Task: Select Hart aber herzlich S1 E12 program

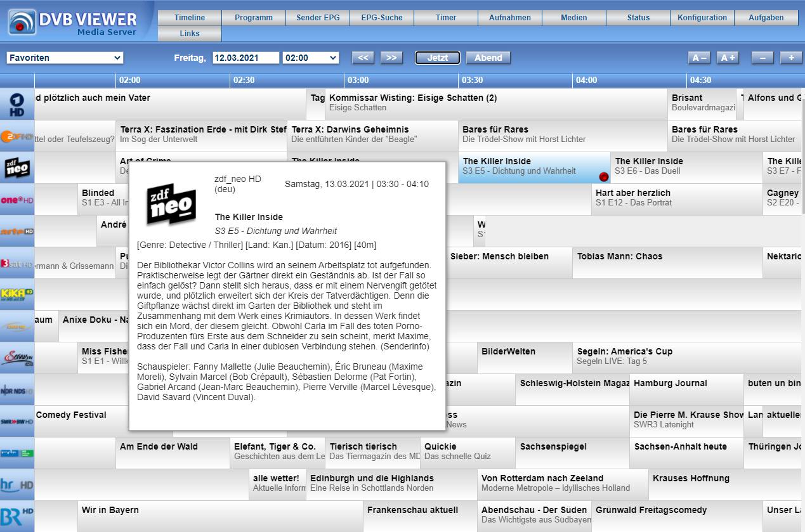Action: [677, 199]
